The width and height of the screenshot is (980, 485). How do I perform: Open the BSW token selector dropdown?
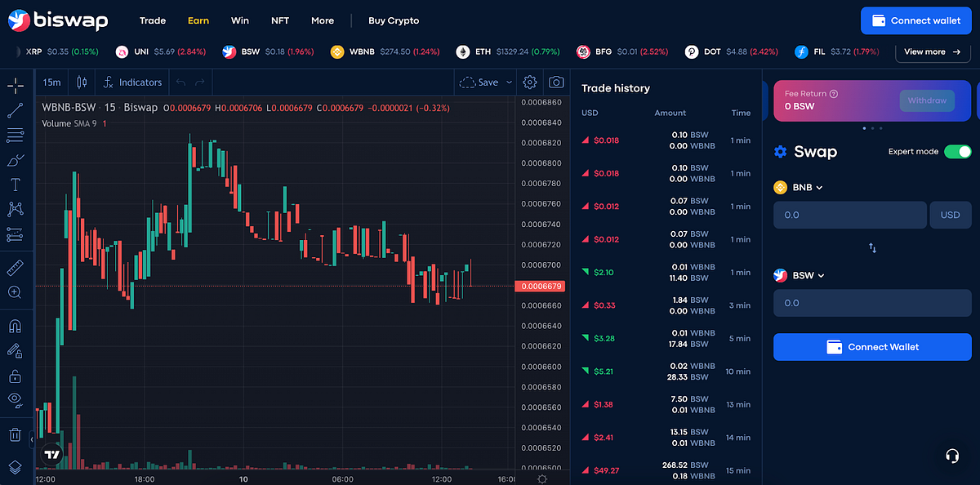800,275
